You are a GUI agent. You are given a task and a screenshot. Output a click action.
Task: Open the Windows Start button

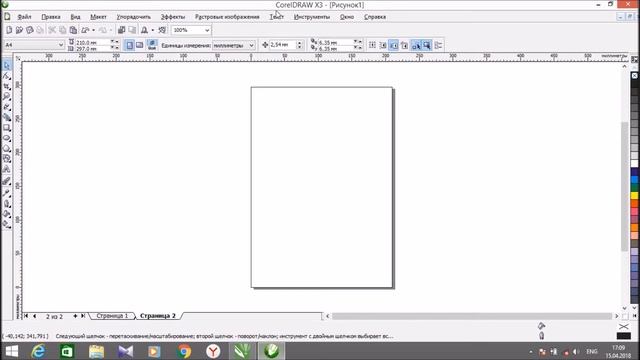click(x=12, y=351)
